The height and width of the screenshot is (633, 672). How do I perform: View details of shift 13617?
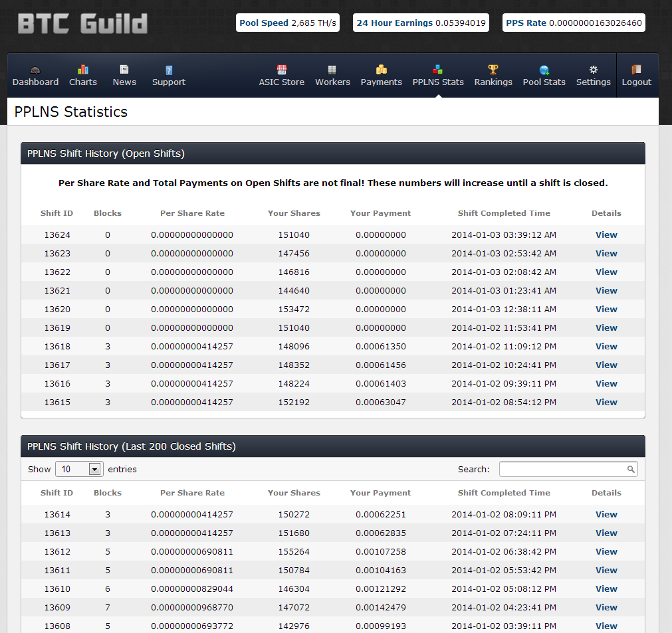point(606,365)
